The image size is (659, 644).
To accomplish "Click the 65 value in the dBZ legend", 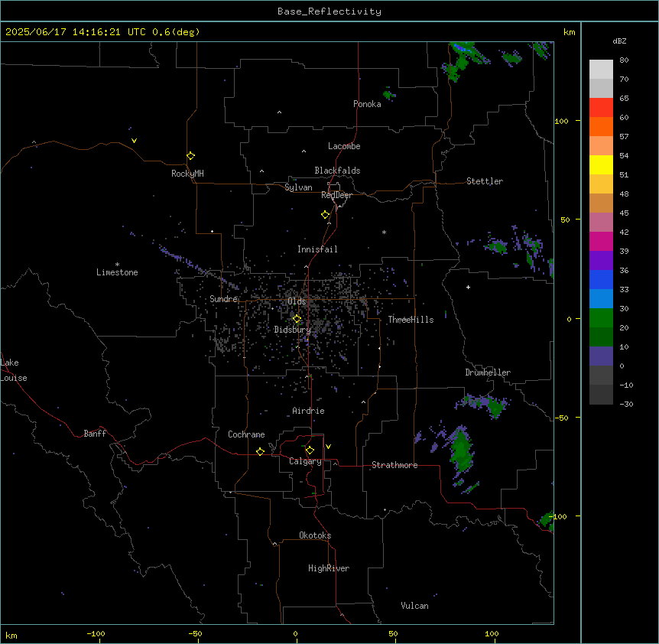I will [624, 99].
